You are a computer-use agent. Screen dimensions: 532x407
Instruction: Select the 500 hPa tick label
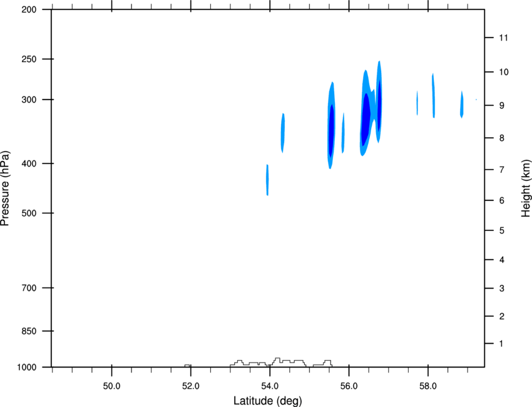coord(29,213)
